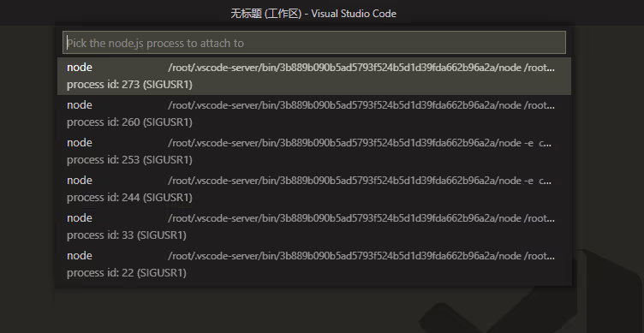Select node process id 260
The height and width of the screenshot is (333, 644).
314,114
